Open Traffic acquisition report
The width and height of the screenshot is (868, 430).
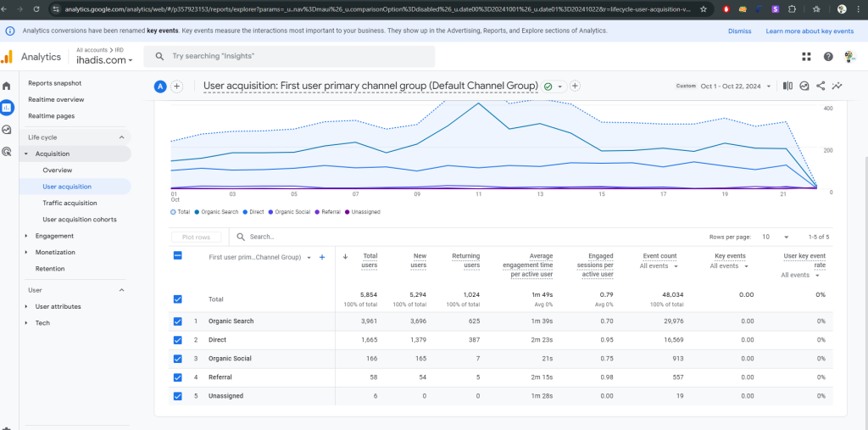(x=70, y=204)
